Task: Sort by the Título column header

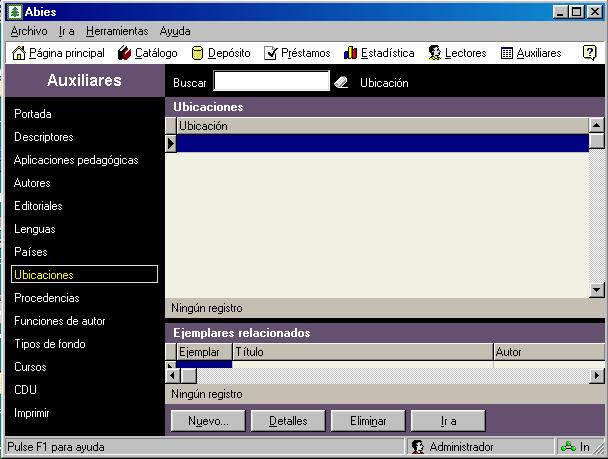Action: tap(362, 352)
